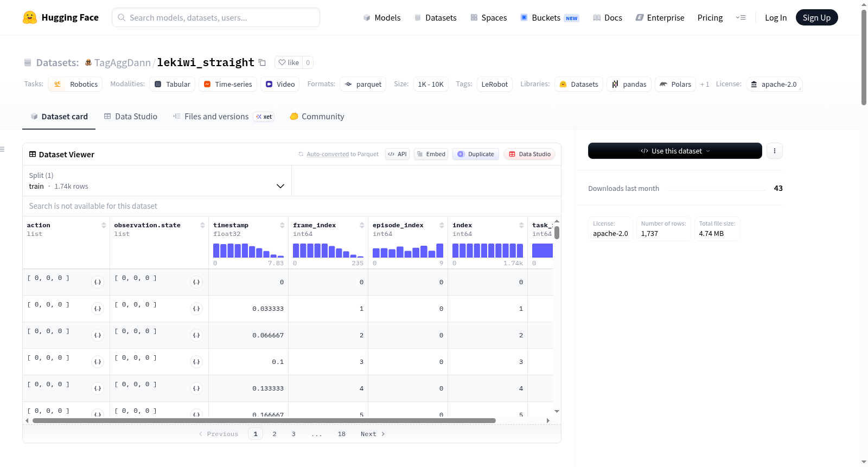The width and height of the screenshot is (868, 467).
Task: Click the table horizontal scrollbar
Action: pos(264,420)
